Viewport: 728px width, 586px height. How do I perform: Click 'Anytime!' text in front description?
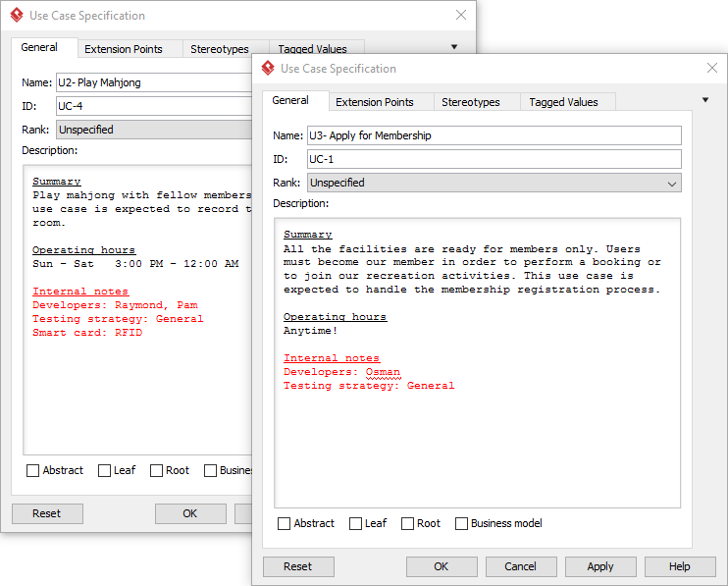310,331
